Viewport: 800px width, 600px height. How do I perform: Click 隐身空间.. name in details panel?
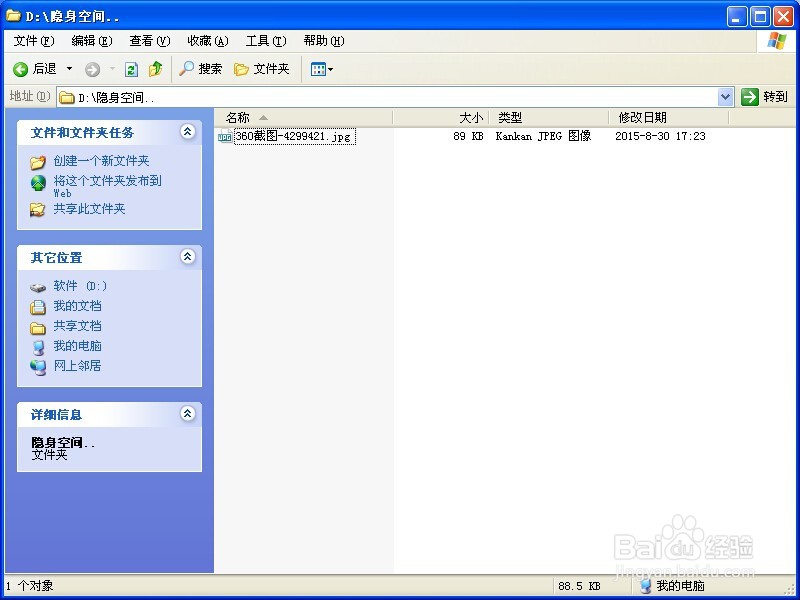point(63,443)
